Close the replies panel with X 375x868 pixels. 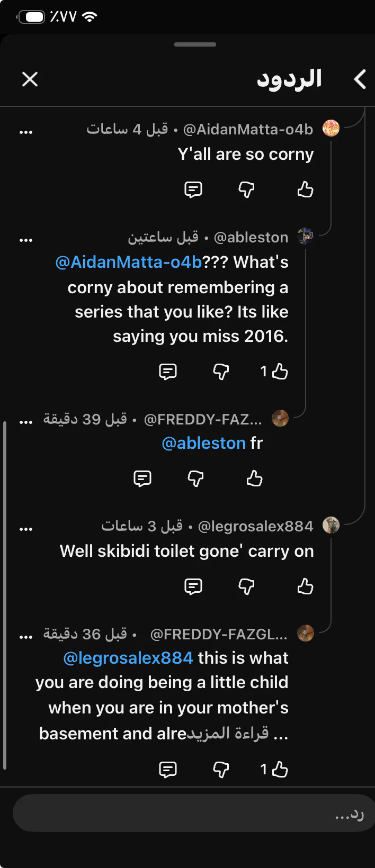pyautogui.click(x=30, y=79)
